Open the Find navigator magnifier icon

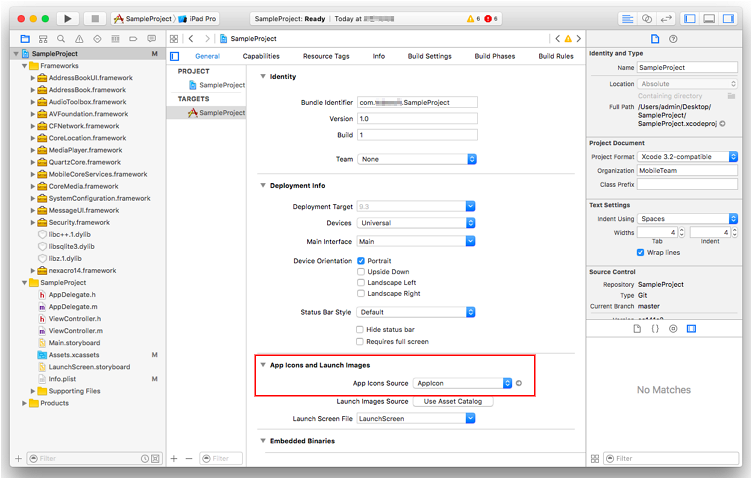click(x=60, y=38)
